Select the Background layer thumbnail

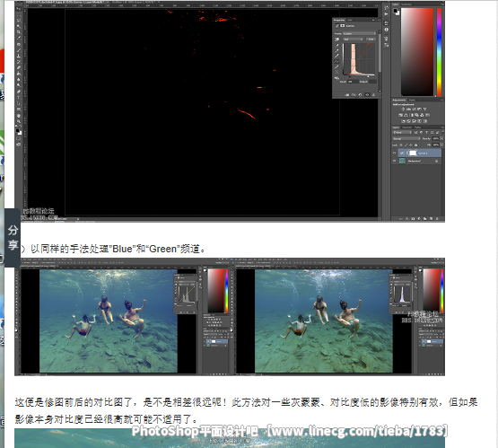coord(402,161)
